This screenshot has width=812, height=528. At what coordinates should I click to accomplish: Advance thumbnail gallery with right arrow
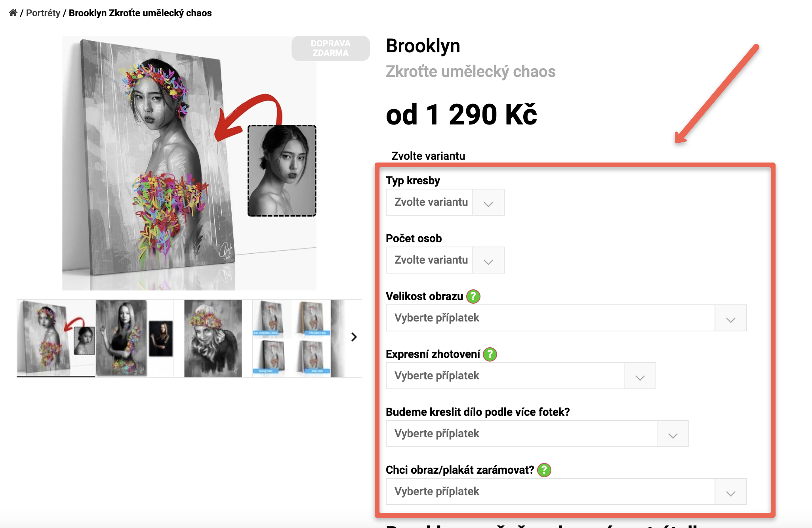point(354,337)
